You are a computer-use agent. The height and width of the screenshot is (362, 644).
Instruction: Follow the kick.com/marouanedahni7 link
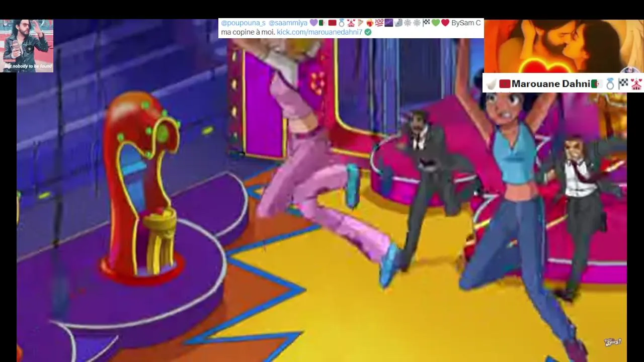pos(319,32)
